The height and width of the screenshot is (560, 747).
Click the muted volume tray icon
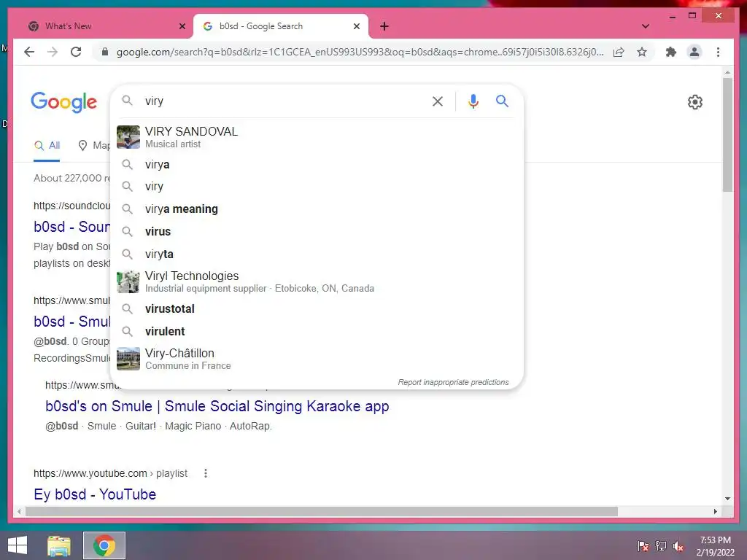pyautogui.click(x=678, y=546)
